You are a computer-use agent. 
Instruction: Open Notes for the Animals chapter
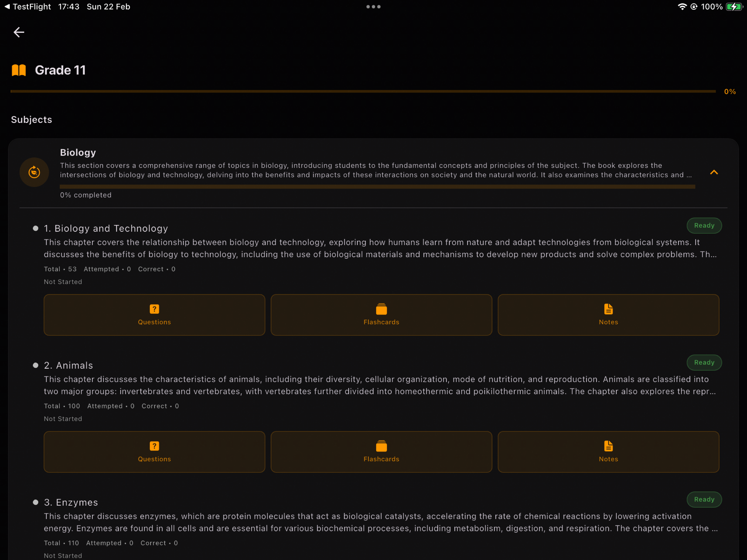608,452
